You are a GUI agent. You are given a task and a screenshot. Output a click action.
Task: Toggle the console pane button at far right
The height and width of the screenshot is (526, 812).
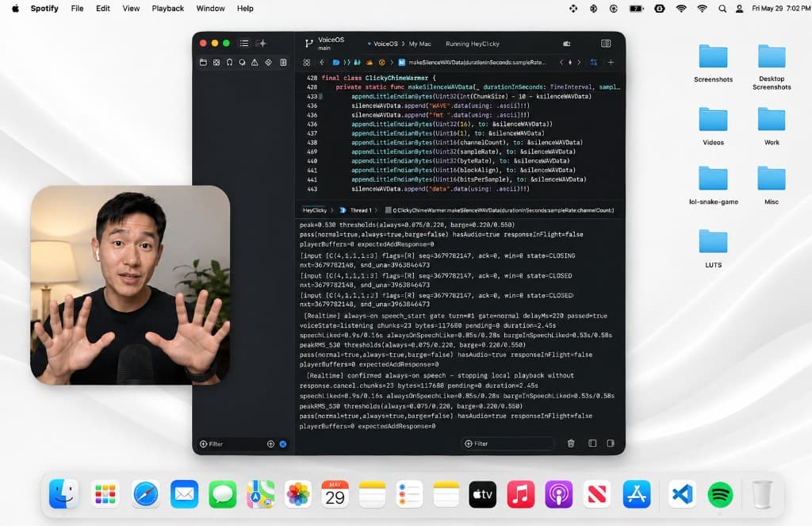tap(611, 443)
